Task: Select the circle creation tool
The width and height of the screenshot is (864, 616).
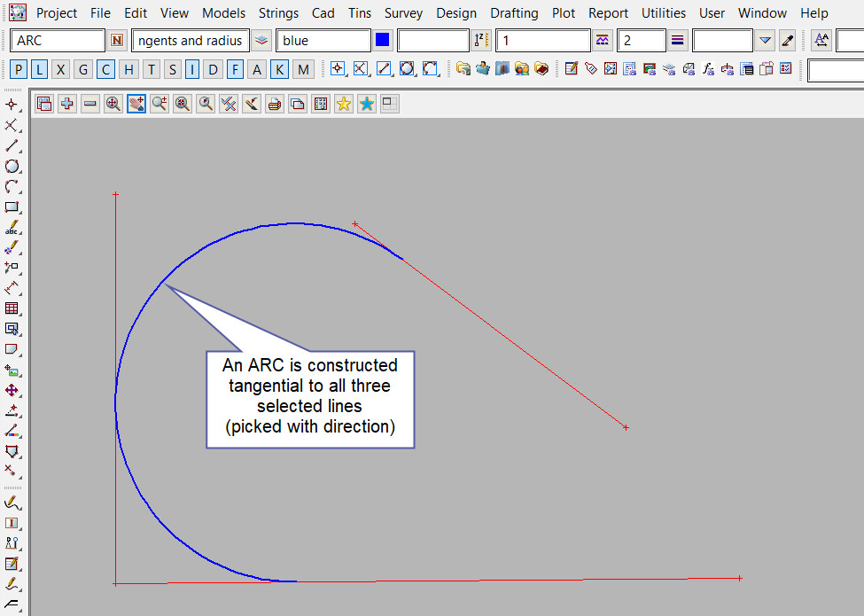Action: pos(12,167)
